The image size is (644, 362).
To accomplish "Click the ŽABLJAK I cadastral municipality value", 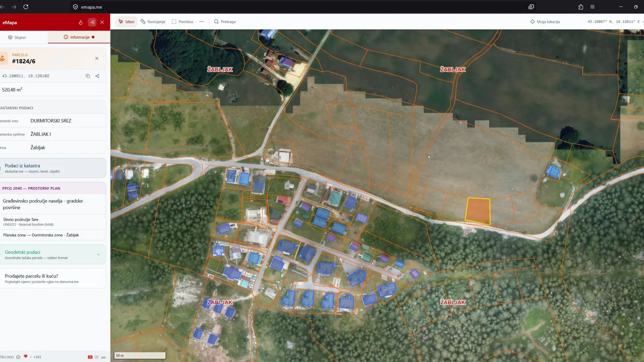I will 41,134.
